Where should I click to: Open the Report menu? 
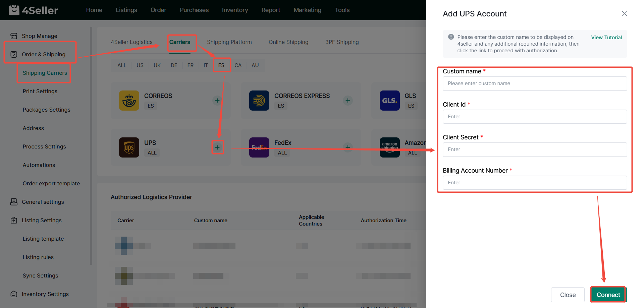pos(271,10)
